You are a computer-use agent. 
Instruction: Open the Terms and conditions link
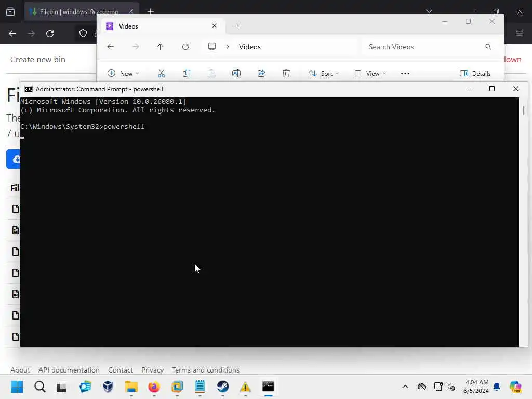pyautogui.click(x=205, y=370)
